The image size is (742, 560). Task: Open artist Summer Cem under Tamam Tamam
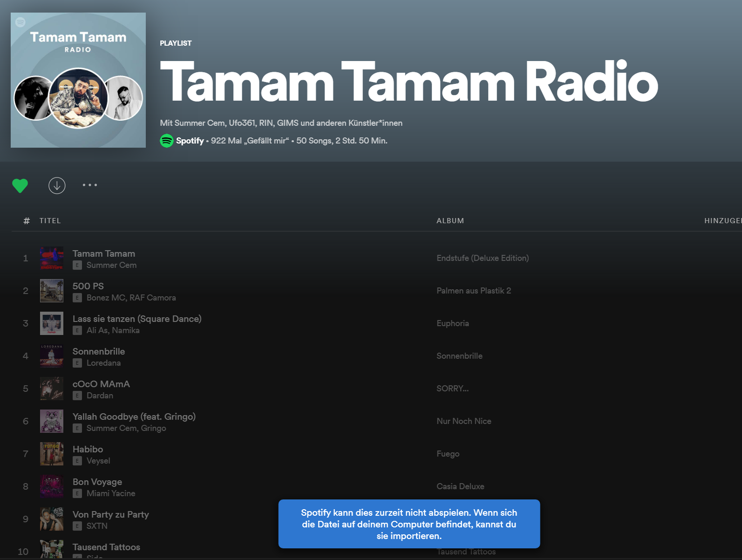click(111, 265)
